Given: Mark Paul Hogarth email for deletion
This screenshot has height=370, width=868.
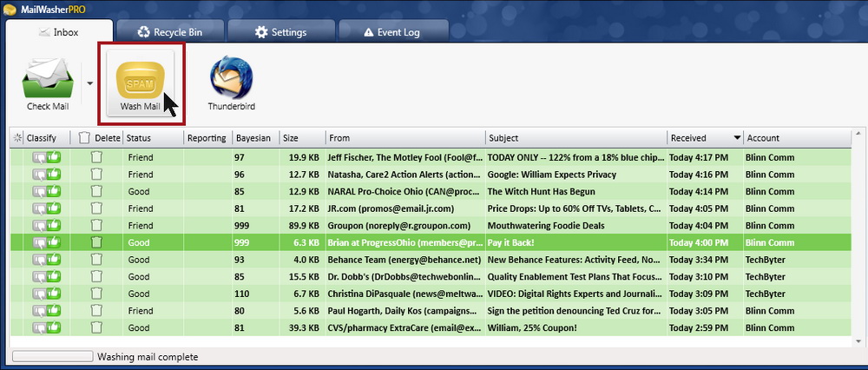Looking at the screenshot, I should tap(97, 311).
